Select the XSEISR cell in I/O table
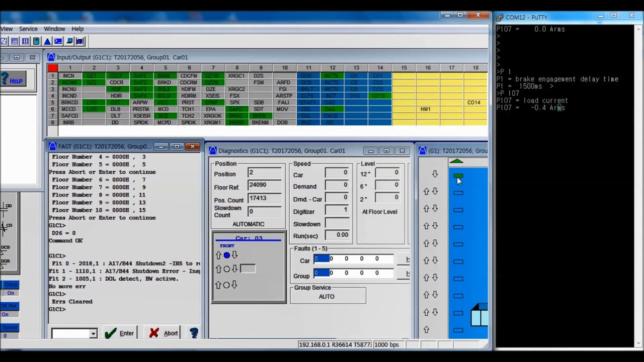 141,116
